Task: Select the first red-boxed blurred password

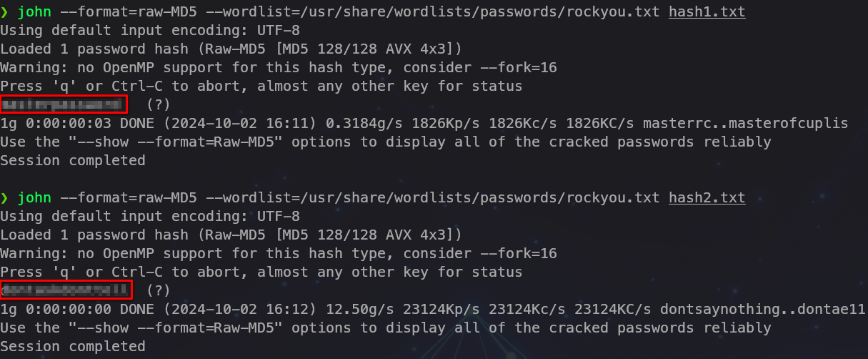Action: tap(64, 105)
